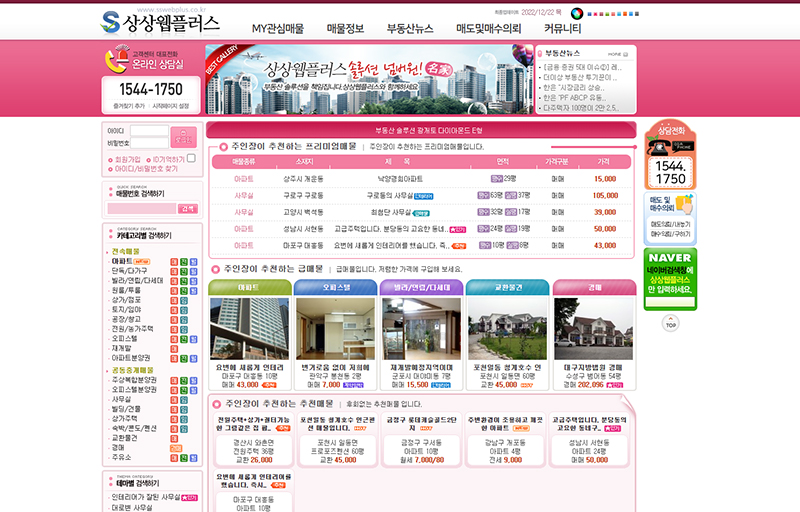Select the green theme color square
This screenshot has width=800, height=512.
point(606,14)
